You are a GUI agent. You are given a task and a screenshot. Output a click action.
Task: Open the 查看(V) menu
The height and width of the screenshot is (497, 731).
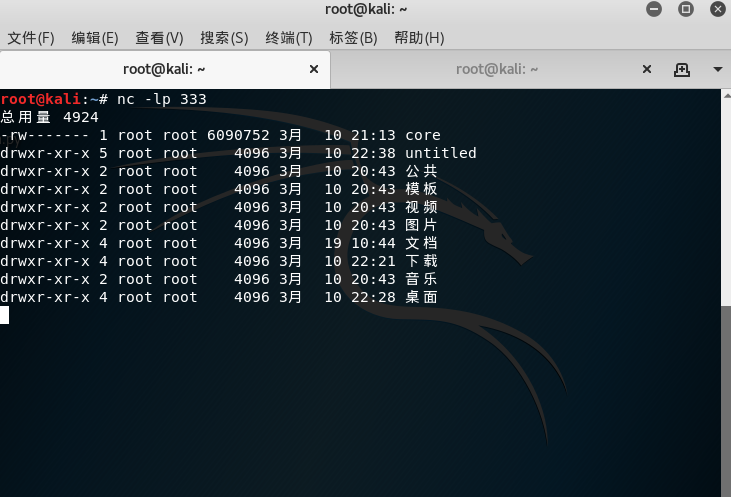tap(159, 38)
